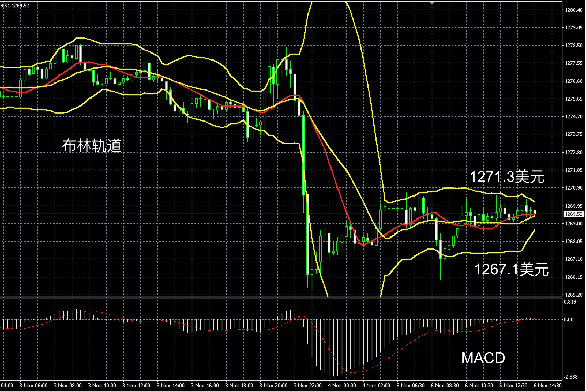Screen dimensions: 586x392
Task: Click the 0.00 MACD zero level label
Action: tap(569, 319)
